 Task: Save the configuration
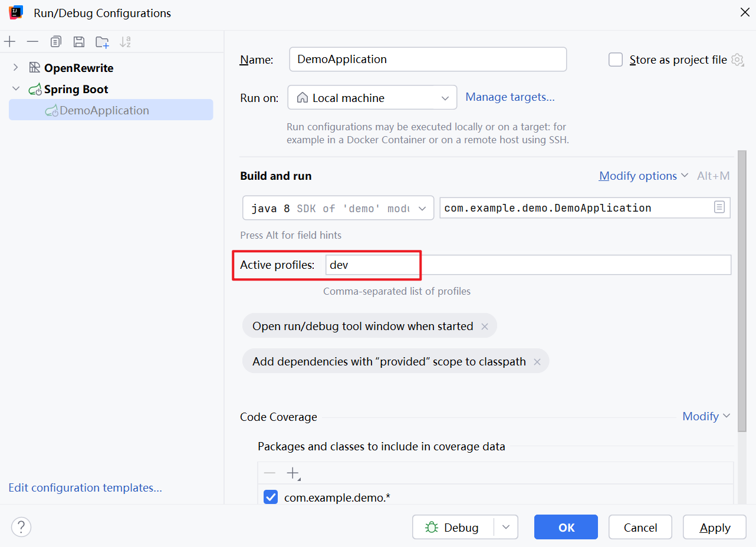[x=78, y=42]
